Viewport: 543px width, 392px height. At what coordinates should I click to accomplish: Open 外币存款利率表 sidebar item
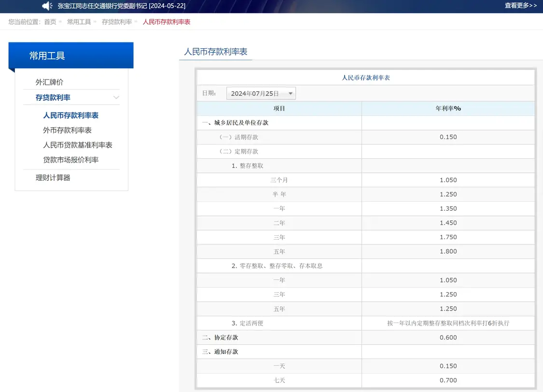point(67,130)
